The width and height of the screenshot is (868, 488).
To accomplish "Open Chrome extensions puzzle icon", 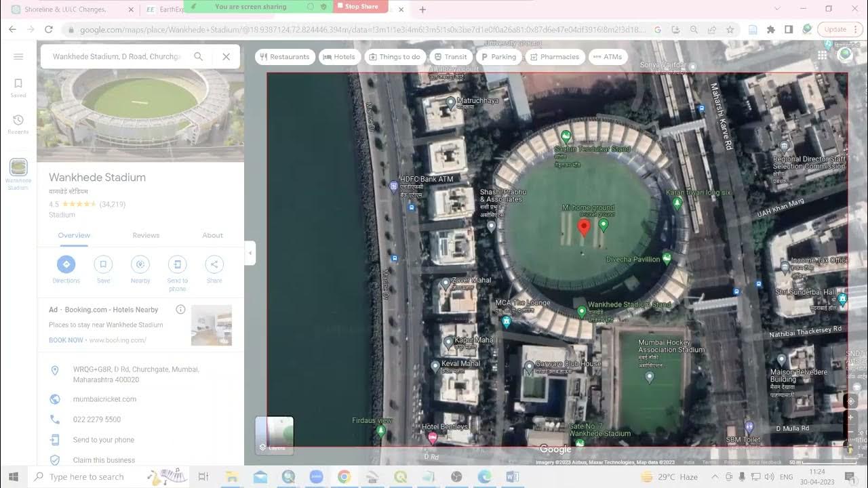I will point(771,30).
